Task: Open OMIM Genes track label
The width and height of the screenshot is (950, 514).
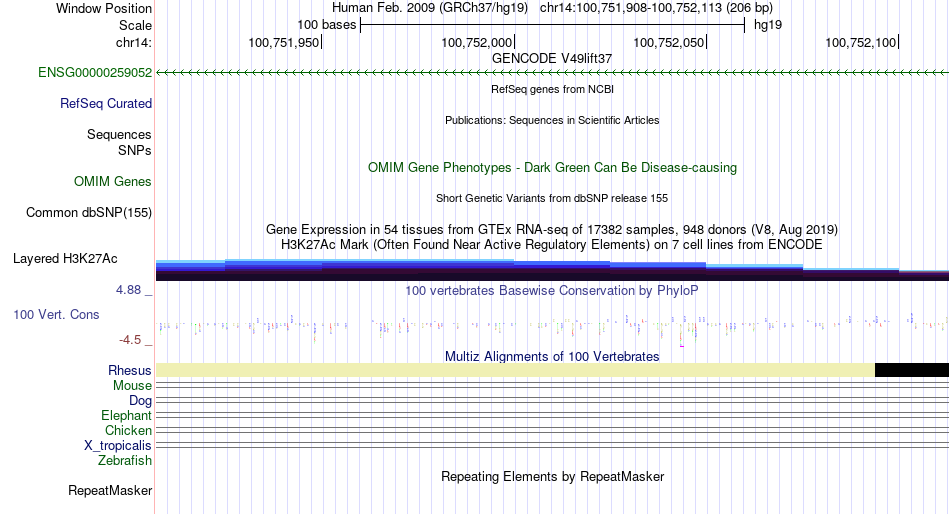Action: 113,181
